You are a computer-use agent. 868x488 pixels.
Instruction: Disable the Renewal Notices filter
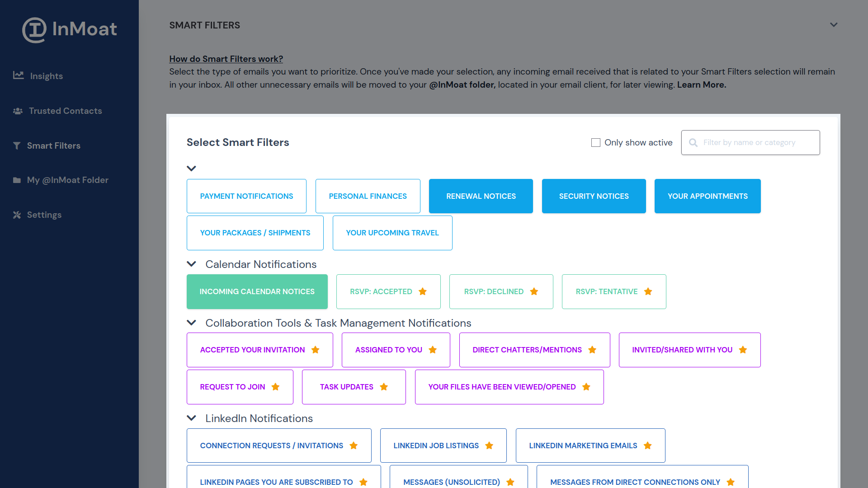coord(481,196)
